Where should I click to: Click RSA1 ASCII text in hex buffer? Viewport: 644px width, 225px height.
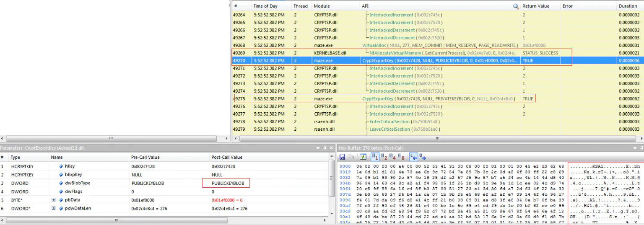pyautogui.click(x=597, y=166)
